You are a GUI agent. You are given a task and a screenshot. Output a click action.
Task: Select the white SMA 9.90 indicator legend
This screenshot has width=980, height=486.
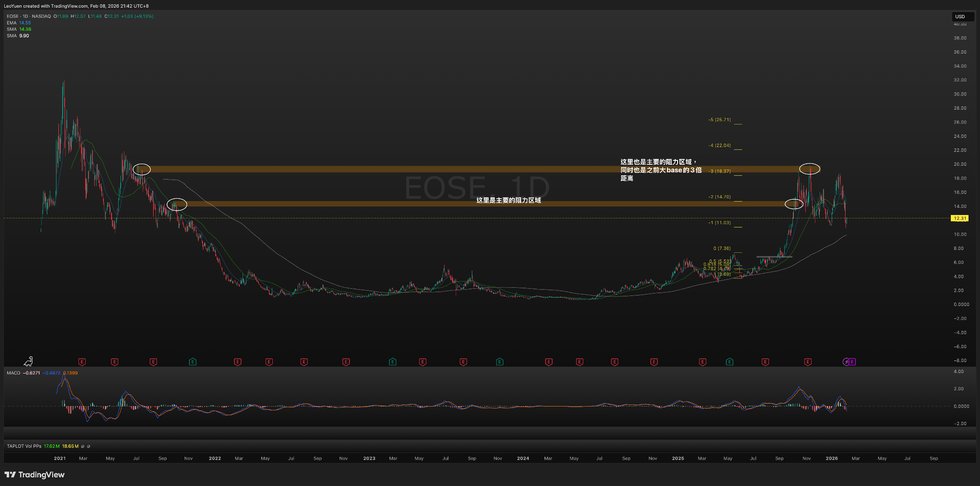[x=18, y=36]
